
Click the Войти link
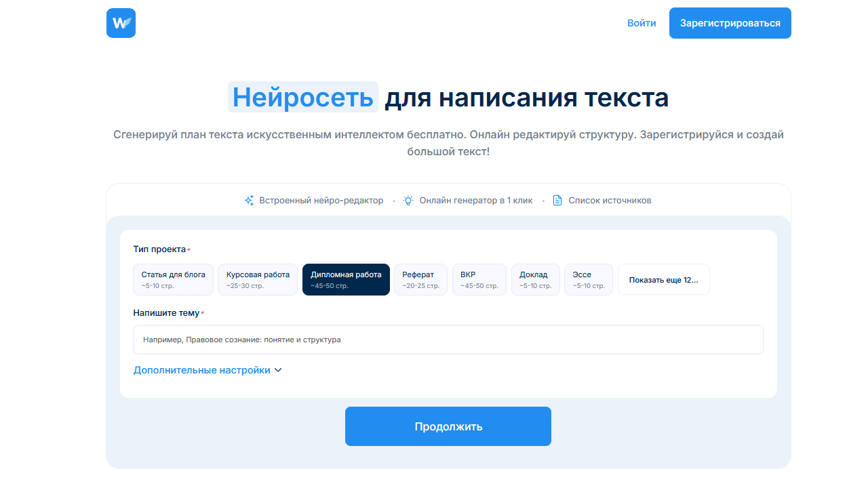pos(642,23)
